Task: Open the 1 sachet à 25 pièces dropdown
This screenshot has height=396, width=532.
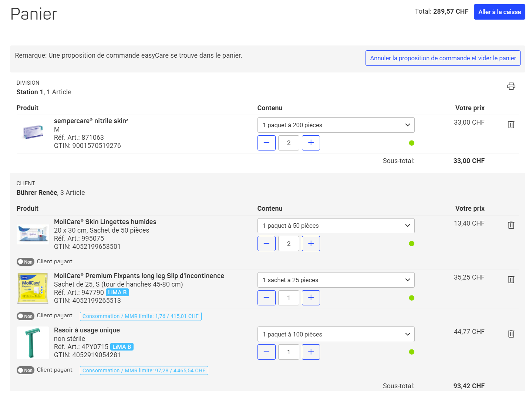Action: click(336, 280)
